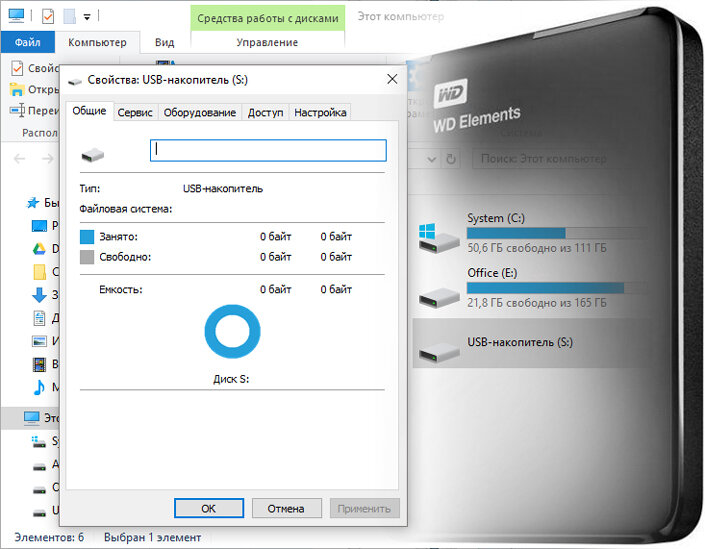The height and width of the screenshot is (549, 705).
Task: Go forward with the forward arrow
Action: point(48,159)
